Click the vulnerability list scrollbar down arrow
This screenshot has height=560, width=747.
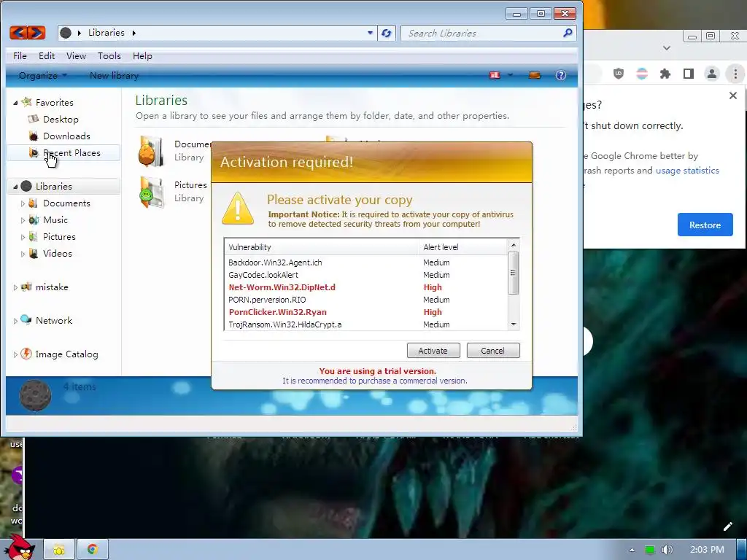tap(513, 324)
